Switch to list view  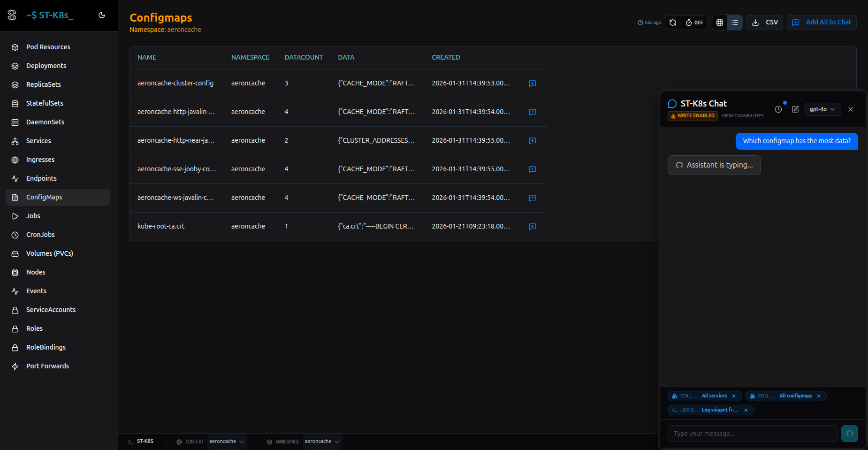coord(735,23)
